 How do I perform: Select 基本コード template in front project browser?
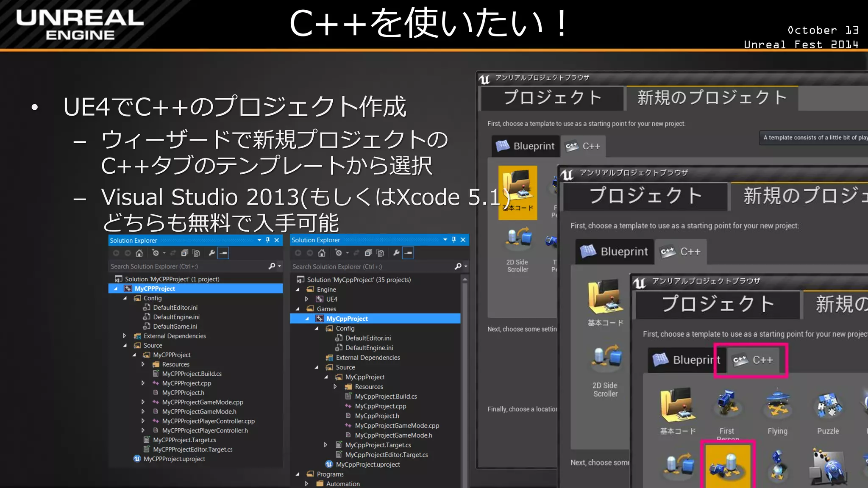677,412
